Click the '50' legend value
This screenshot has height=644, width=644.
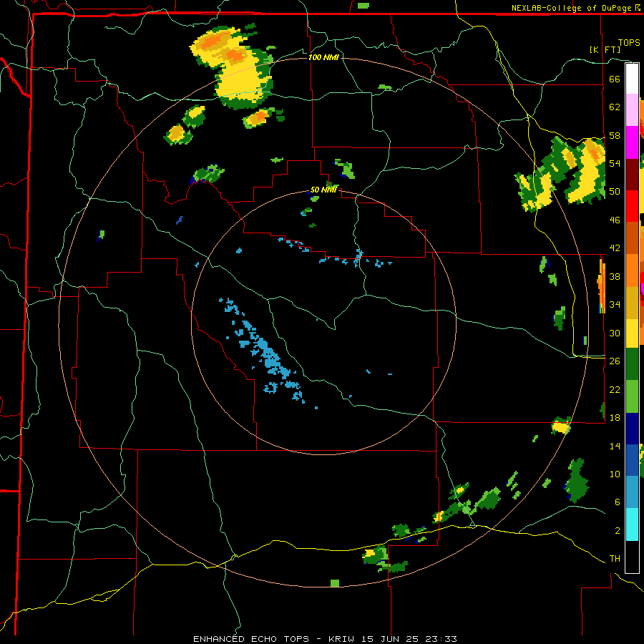coord(615,192)
